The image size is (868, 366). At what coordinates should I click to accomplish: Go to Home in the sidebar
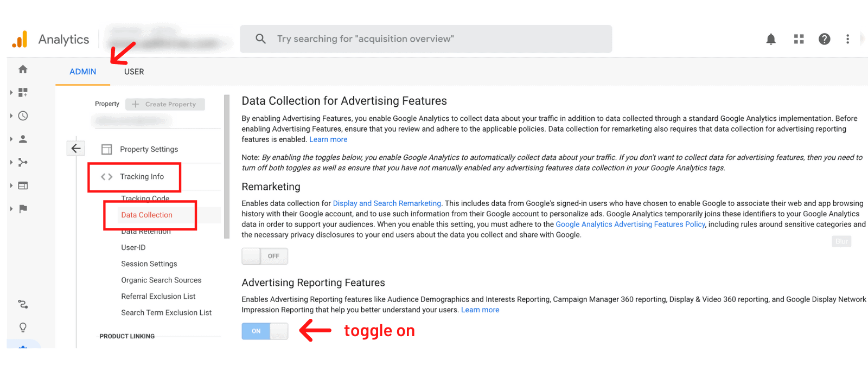click(23, 69)
